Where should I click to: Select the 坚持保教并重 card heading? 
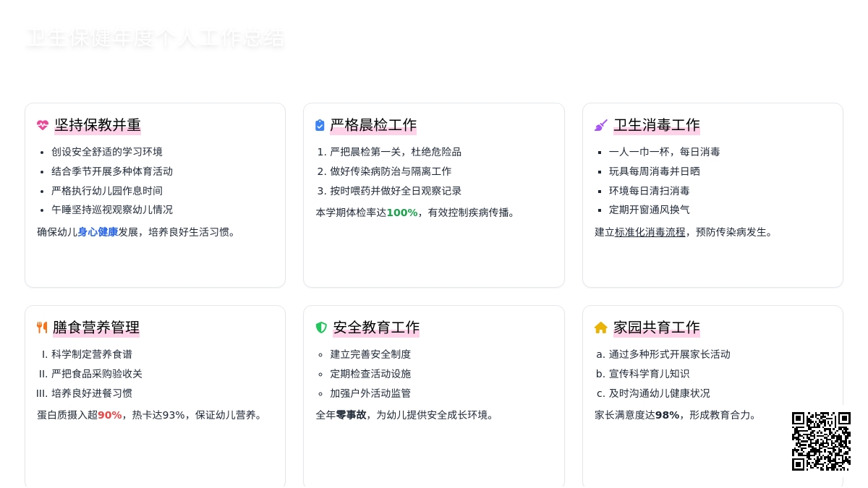pos(98,125)
